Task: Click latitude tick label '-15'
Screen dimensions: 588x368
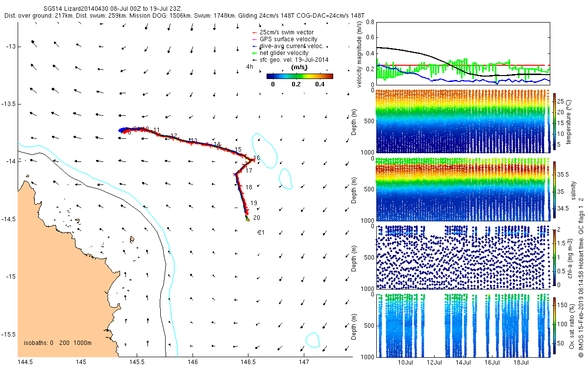Action: [x=11, y=277]
